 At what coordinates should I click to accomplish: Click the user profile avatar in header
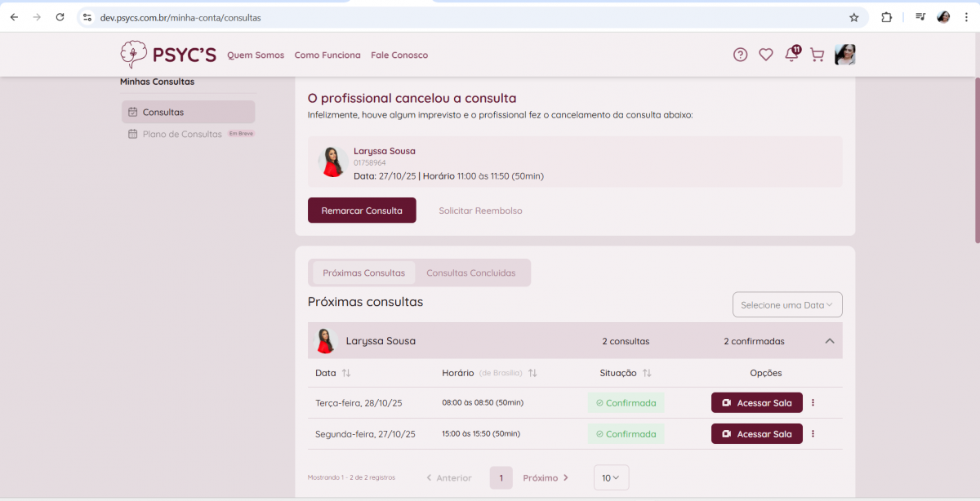844,55
